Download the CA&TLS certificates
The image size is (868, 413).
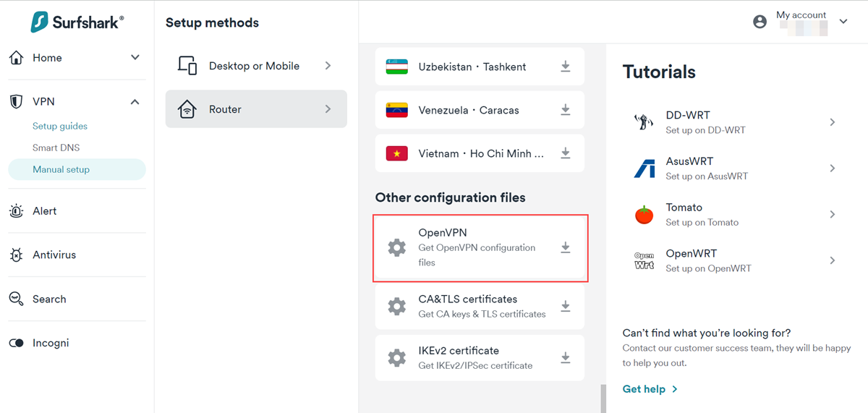tap(566, 307)
